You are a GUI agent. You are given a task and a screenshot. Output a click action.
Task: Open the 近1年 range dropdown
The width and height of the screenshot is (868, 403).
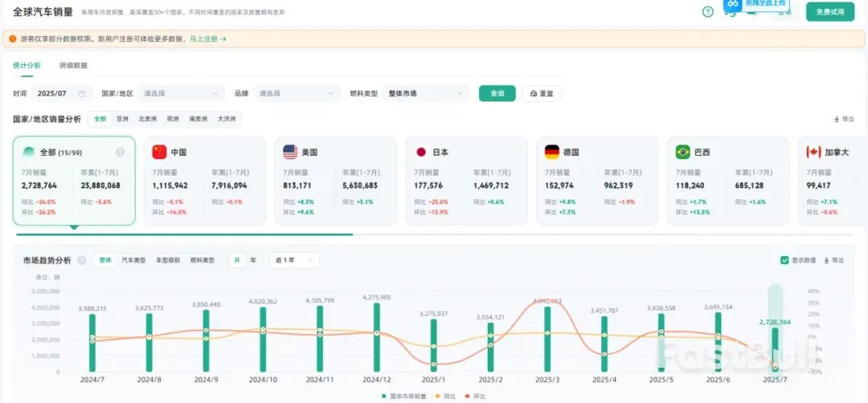click(x=294, y=260)
